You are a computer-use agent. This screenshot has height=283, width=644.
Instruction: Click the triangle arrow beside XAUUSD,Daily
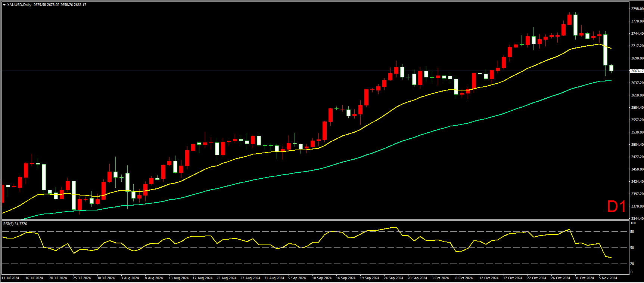(x=4, y=5)
